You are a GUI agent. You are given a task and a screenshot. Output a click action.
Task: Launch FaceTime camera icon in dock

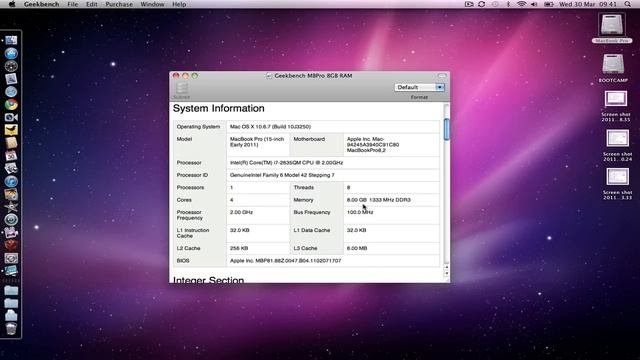click(11, 118)
